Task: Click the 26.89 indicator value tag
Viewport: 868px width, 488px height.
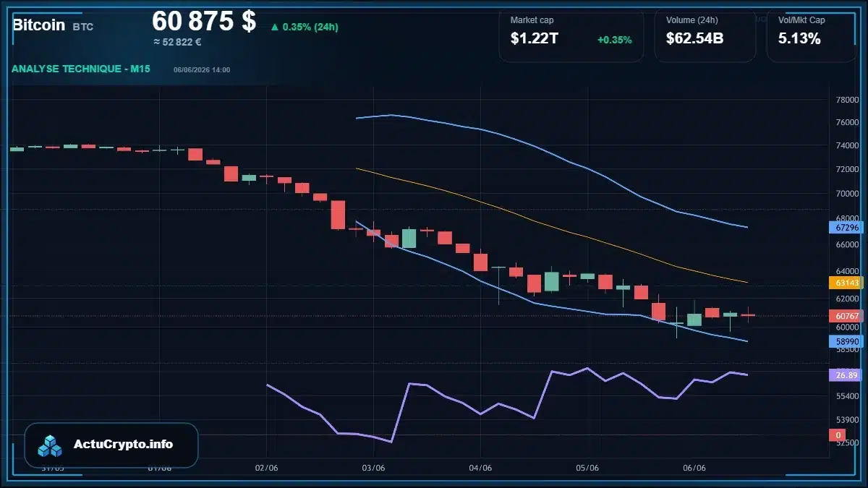Action: click(x=847, y=375)
